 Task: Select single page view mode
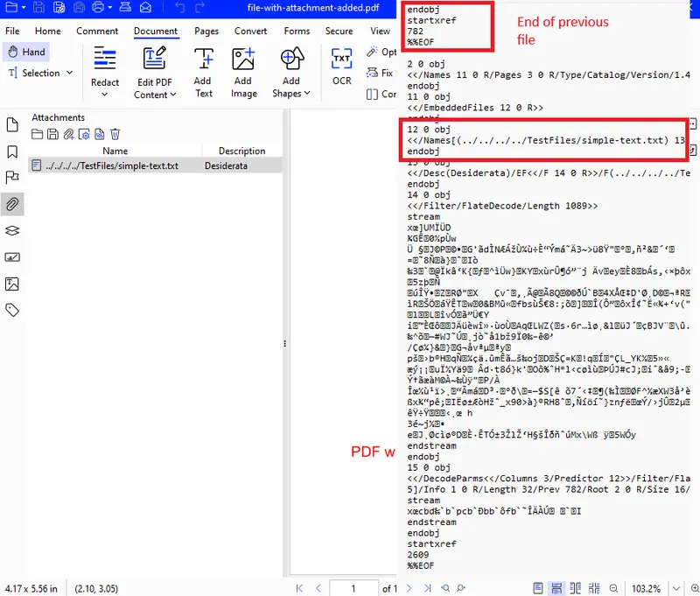tap(538, 588)
